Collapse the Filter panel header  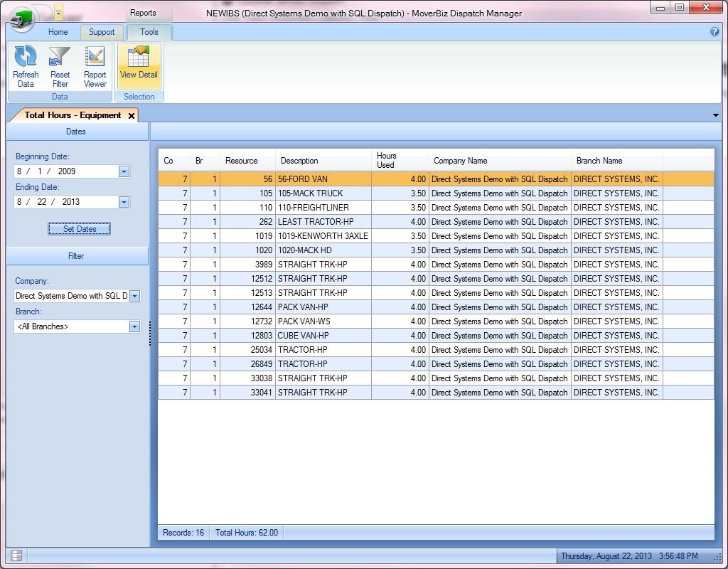click(x=77, y=256)
